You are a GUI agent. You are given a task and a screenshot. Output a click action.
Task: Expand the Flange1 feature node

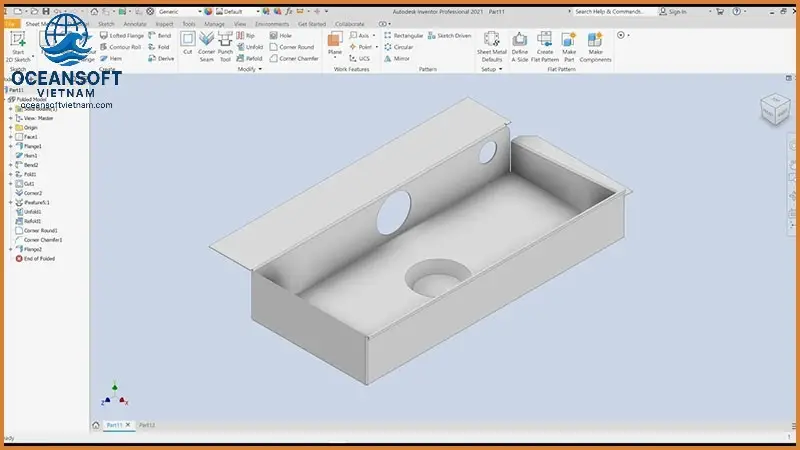[10, 146]
